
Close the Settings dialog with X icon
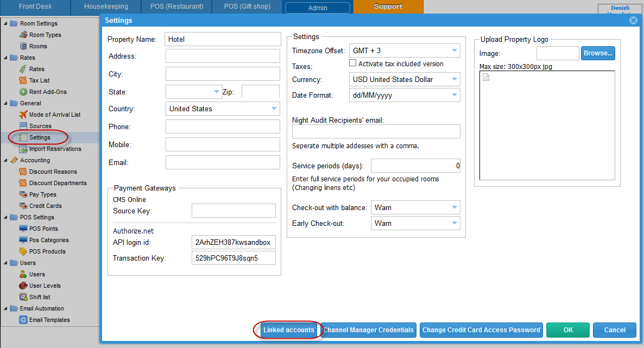point(633,21)
